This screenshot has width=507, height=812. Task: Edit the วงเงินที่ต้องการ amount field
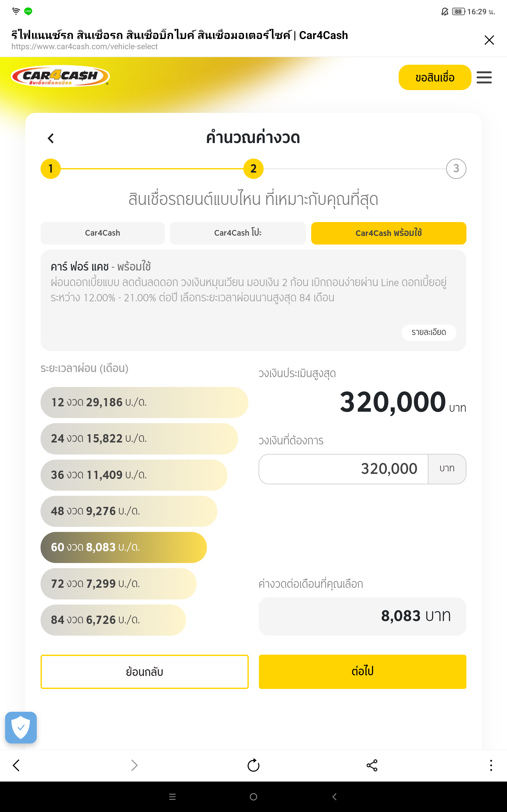pyautogui.click(x=343, y=469)
